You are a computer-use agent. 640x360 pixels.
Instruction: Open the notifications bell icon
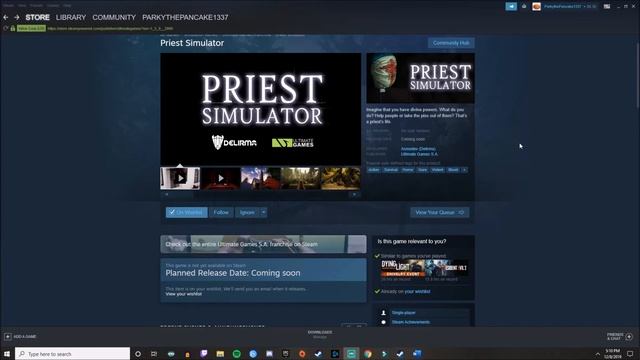(x=524, y=6)
